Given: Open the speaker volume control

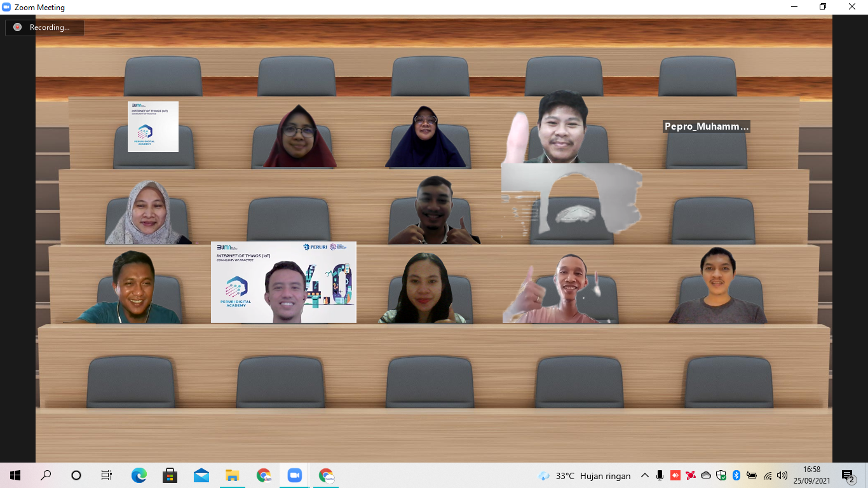Looking at the screenshot, I should 782,475.
